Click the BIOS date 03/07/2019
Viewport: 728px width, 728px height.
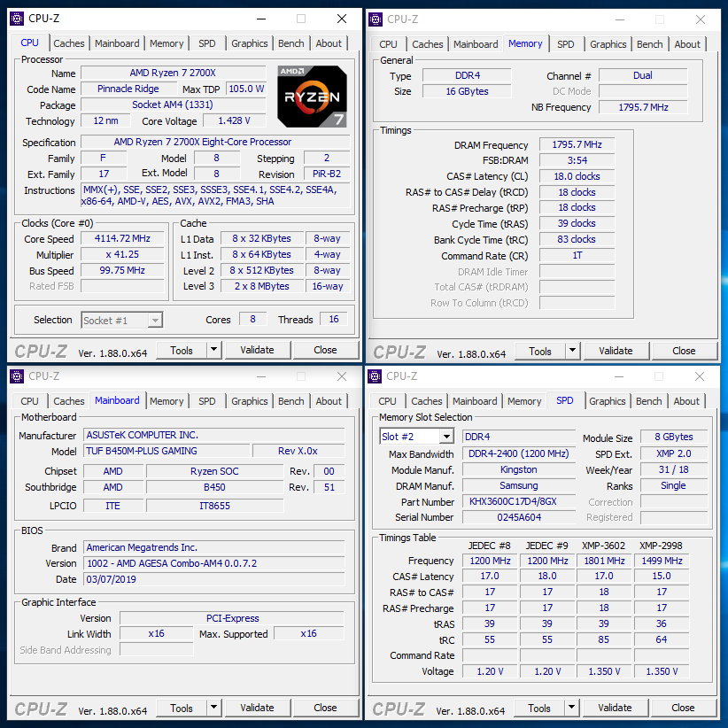(214, 579)
